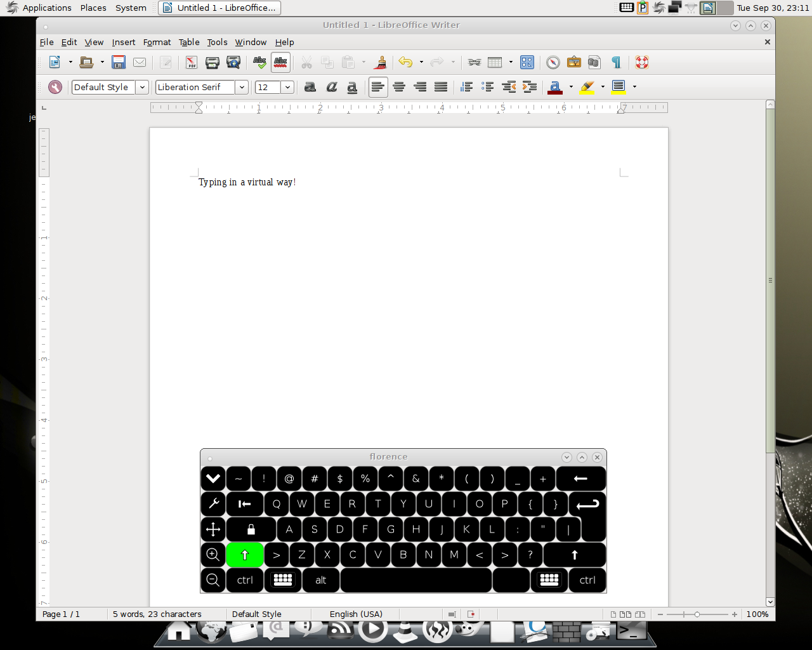Toggle Formatting Marks paragraph symbol
Image resolution: width=812 pixels, height=650 pixels.
pos(616,62)
